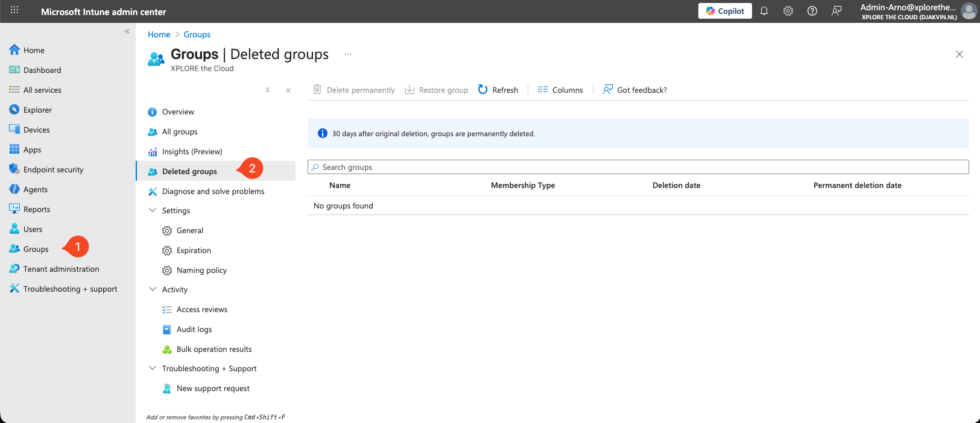Open Audit logs icon item

tap(167, 330)
